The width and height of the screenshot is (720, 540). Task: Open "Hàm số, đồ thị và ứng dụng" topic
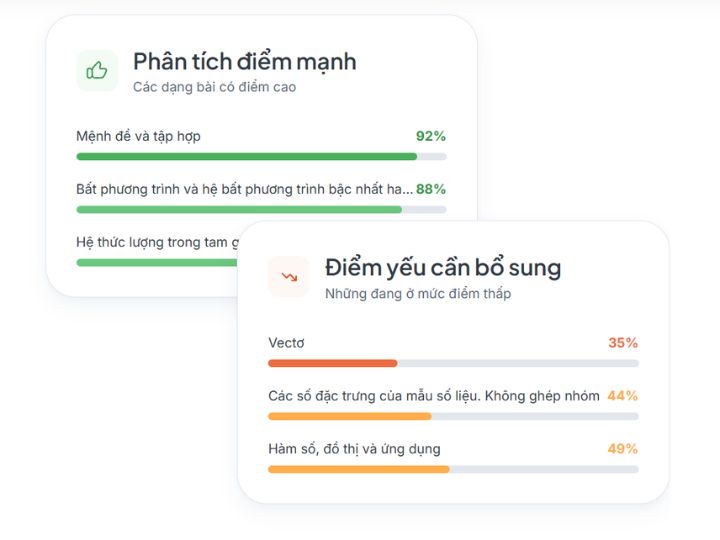(x=354, y=449)
